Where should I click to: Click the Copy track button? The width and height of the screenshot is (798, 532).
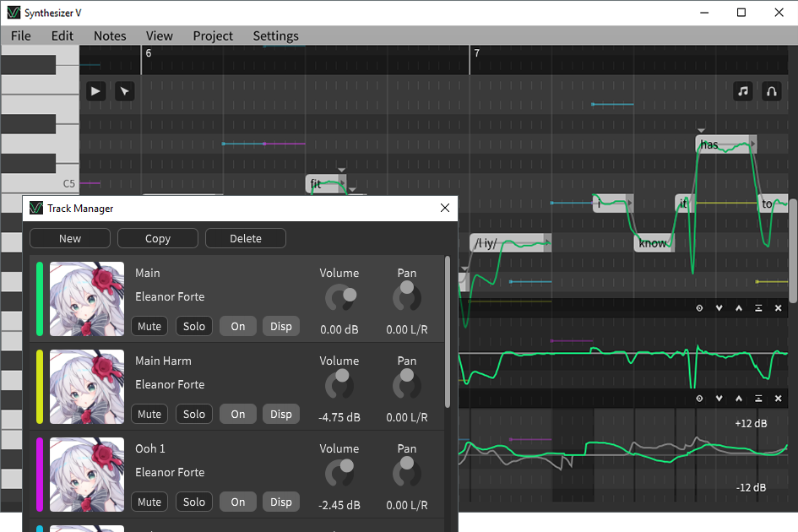click(158, 238)
